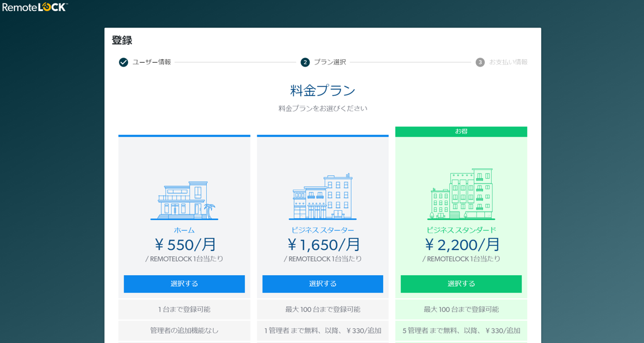Click the RemoteLOCK logo

[35, 7]
